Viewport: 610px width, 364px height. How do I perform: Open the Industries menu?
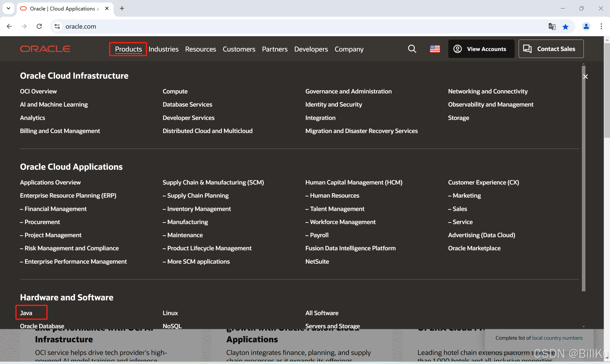tap(163, 49)
